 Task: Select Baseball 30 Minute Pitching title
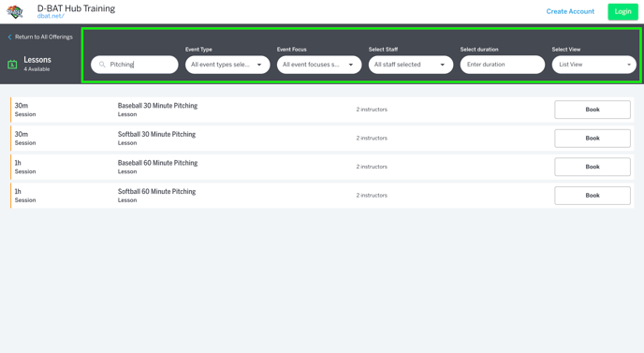[157, 106]
